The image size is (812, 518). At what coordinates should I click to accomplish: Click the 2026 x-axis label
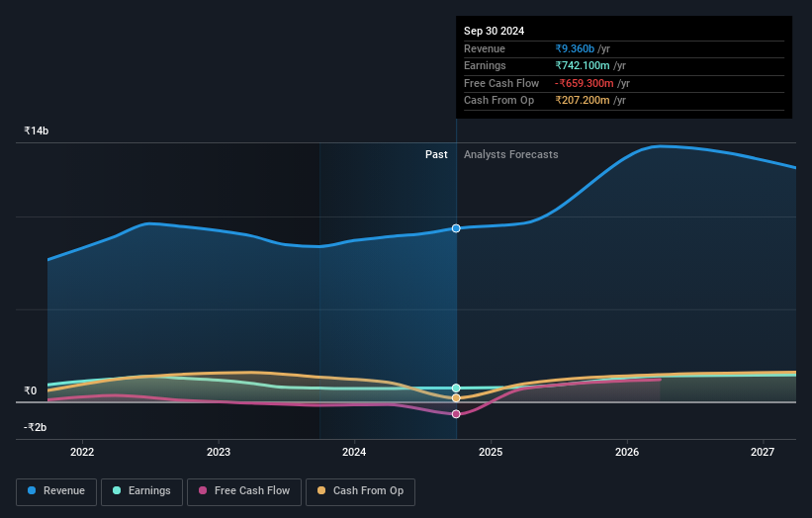click(627, 452)
